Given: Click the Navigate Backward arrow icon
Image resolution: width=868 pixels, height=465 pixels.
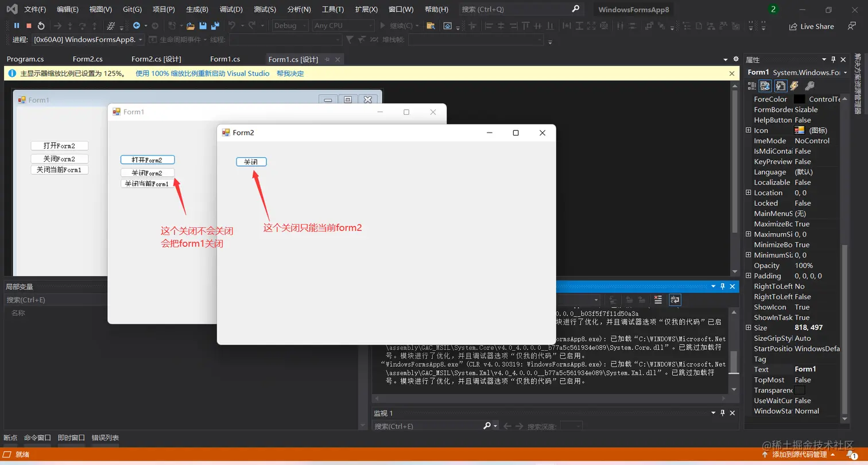Looking at the screenshot, I should (137, 26).
